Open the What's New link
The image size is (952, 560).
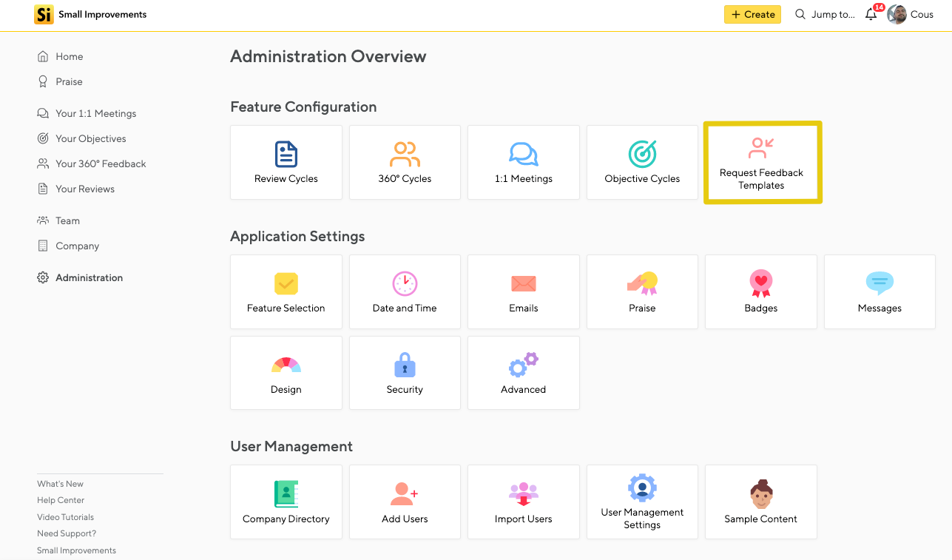[61, 484]
